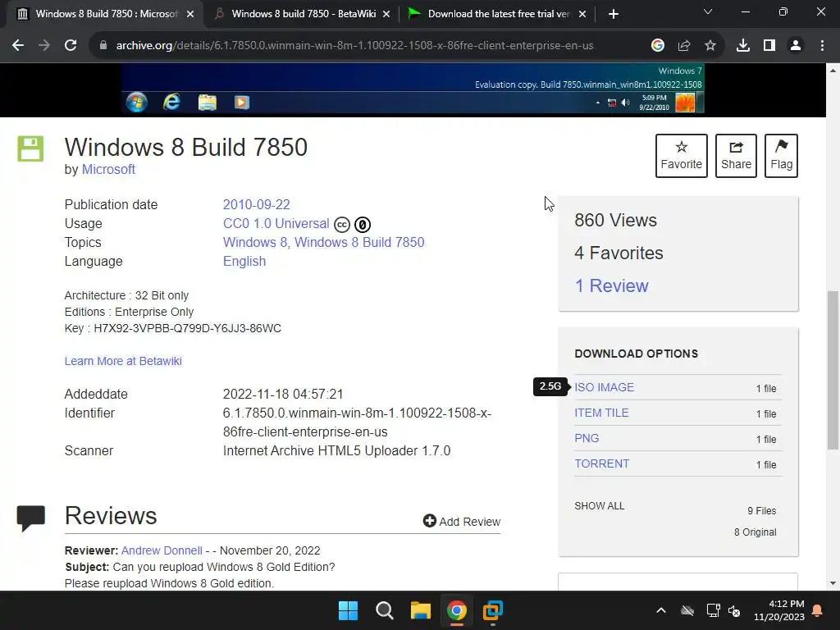Open File Explorer from the taskbar
840x630 pixels.
click(421, 610)
